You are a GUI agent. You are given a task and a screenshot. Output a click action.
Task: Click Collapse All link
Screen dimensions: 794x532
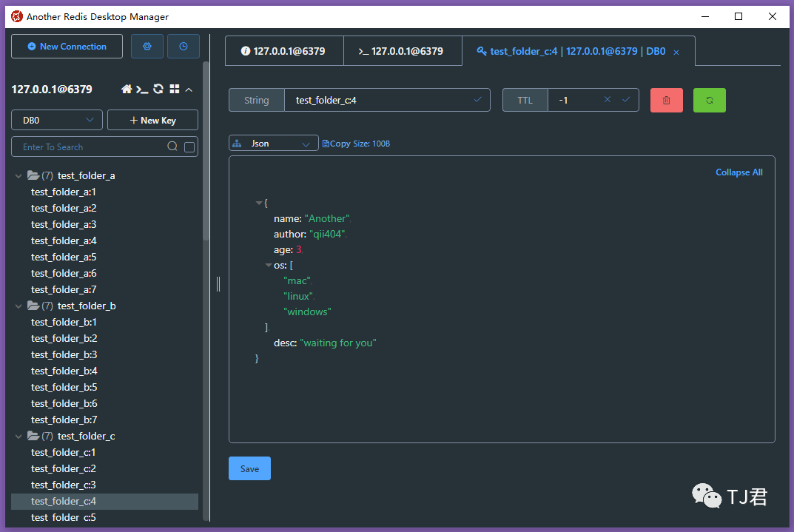739,172
